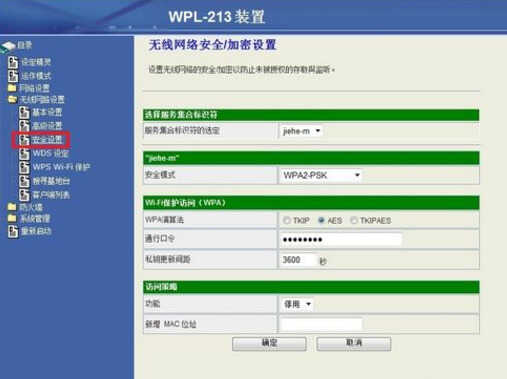Viewport: 507px width, 379px height.
Task: Click the 无线网络安全/加密设置 page heading
Action: pyautogui.click(x=213, y=45)
